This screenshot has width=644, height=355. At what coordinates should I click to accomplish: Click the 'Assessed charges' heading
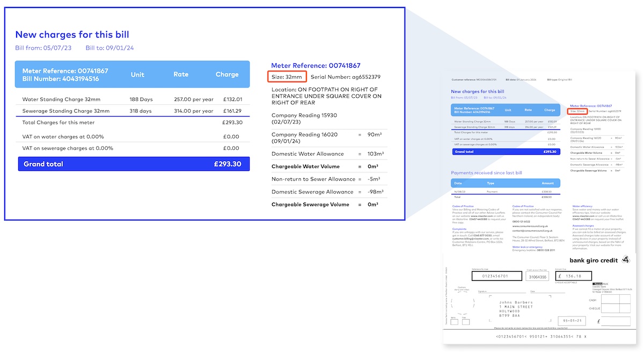[x=583, y=226]
